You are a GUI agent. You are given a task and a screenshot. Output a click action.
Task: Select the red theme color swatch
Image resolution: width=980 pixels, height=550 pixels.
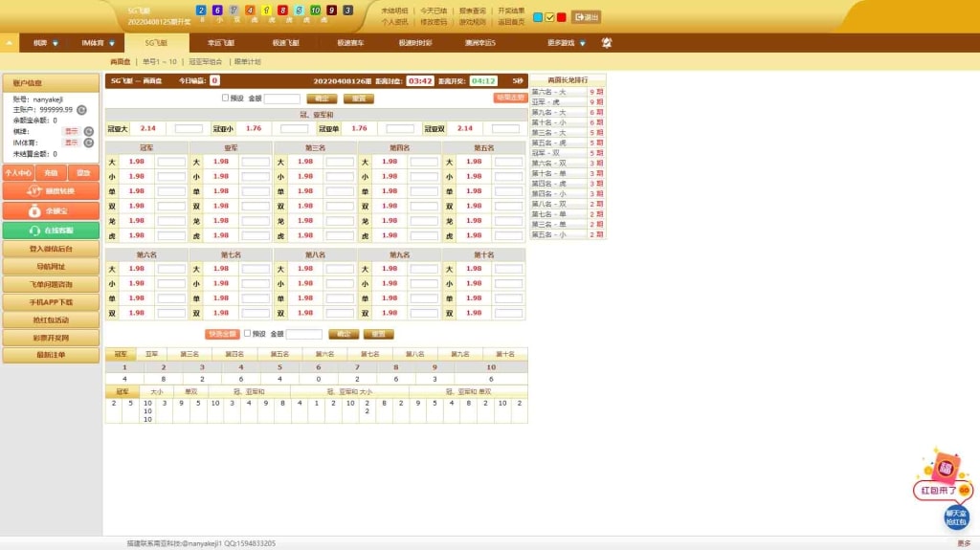point(561,17)
